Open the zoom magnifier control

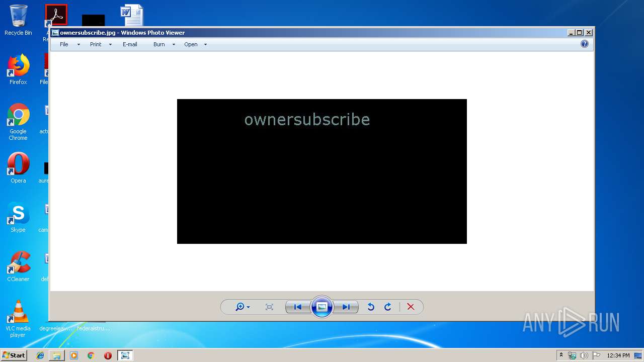[240, 307]
